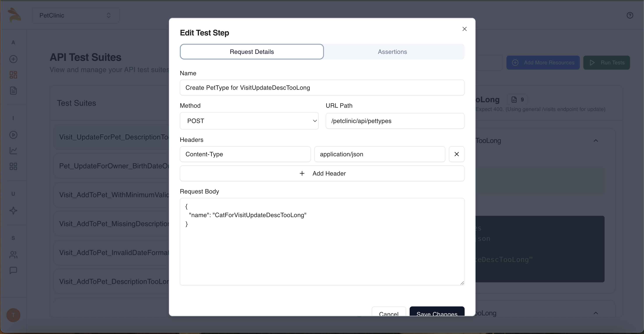Click Add More Resources button
This screenshot has height=334, width=644.
pos(543,63)
